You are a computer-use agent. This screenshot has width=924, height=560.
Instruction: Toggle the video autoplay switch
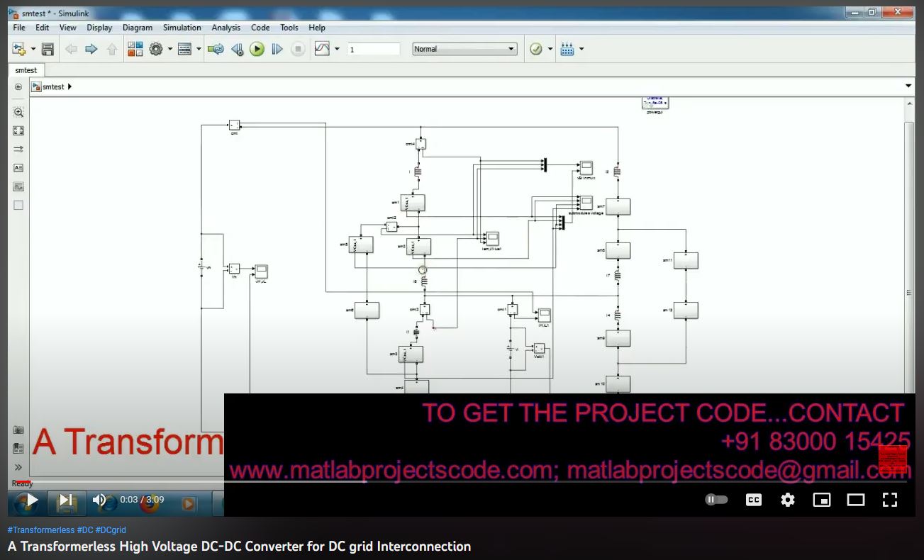coord(716,500)
